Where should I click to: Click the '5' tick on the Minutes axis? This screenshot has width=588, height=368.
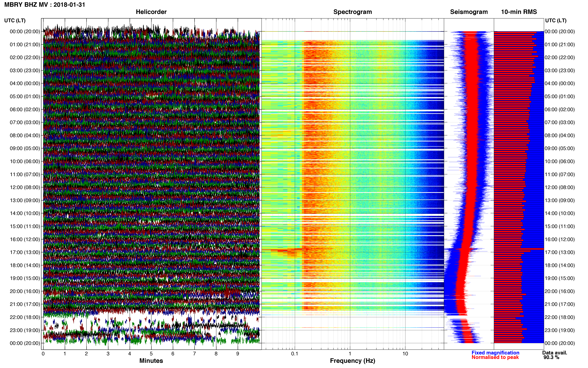click(x=151, y=354)
